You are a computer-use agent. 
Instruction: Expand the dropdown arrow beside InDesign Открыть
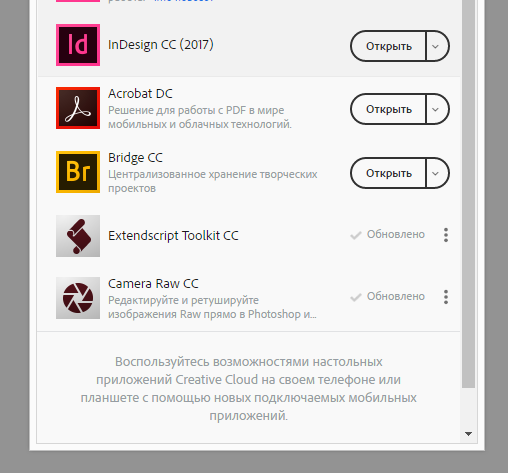tap(437, 46)
